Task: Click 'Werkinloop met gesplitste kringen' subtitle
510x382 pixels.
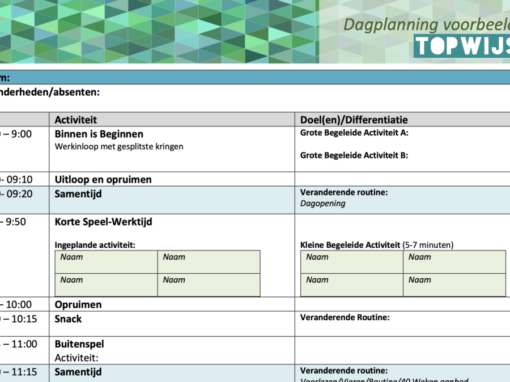Action: click(119, 147)
